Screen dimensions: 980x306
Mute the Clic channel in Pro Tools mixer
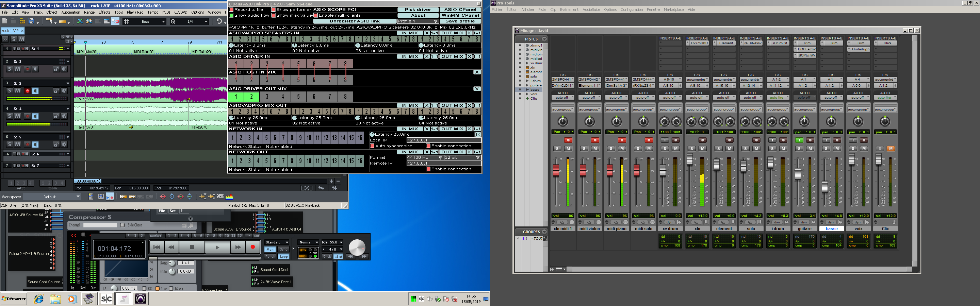pyautogui.click(x=890, y=149)
